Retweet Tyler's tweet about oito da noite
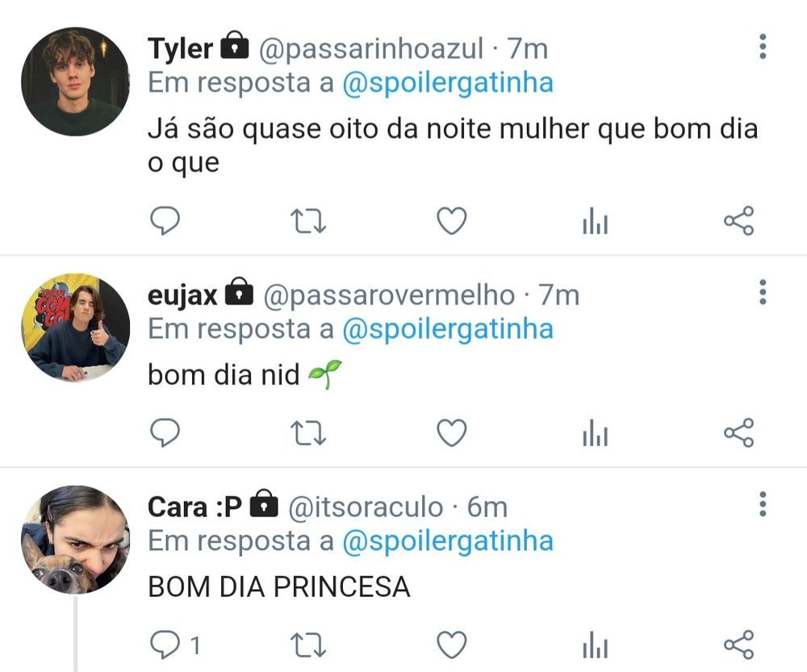This screenshot has width=807, height=672. coord(307,221)
